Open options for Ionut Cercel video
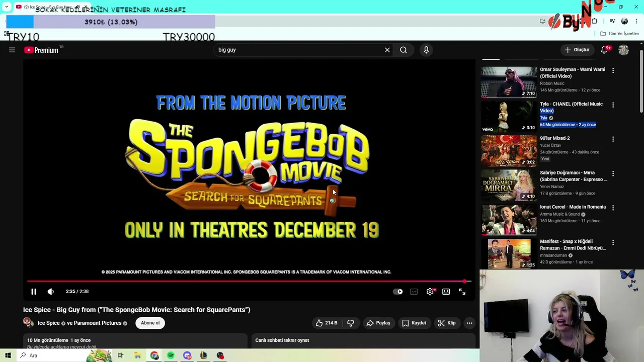This screenshot has width=644, height=362. pyautogui.click(x=613, y=208)
